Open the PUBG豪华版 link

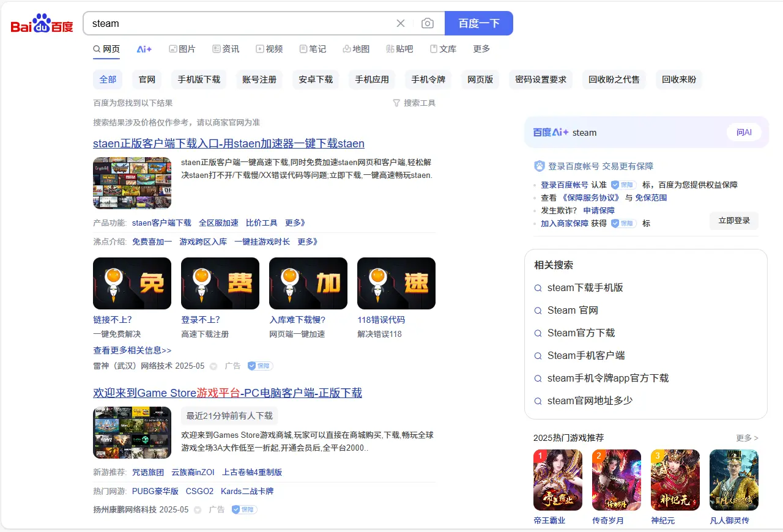[x=155, y=492]
